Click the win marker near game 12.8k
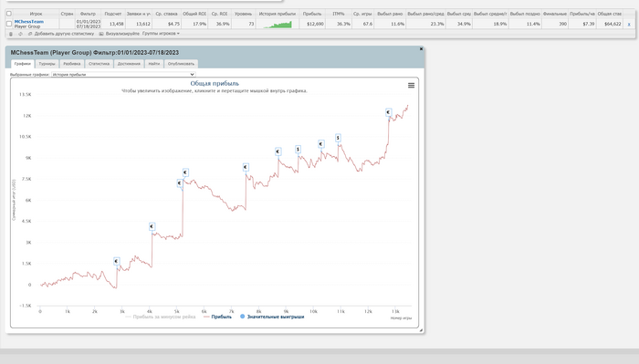 tap(388, 112)
